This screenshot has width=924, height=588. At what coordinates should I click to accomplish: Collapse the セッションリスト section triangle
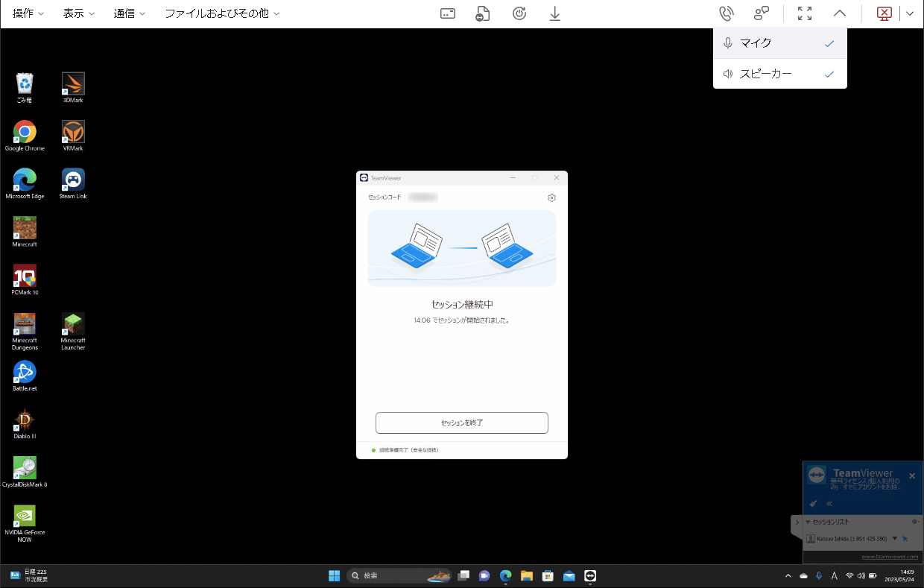[808, 522]
